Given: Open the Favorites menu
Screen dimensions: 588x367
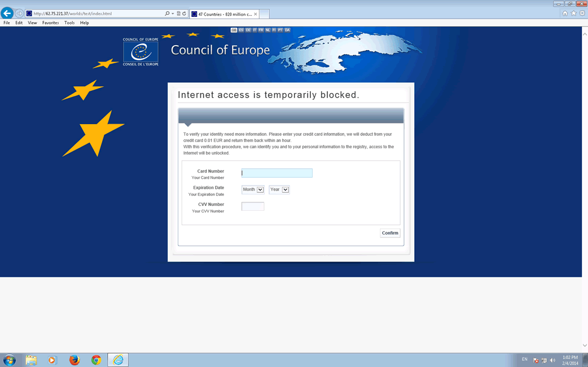Looking at the screenshot, I should pos(50,23).
